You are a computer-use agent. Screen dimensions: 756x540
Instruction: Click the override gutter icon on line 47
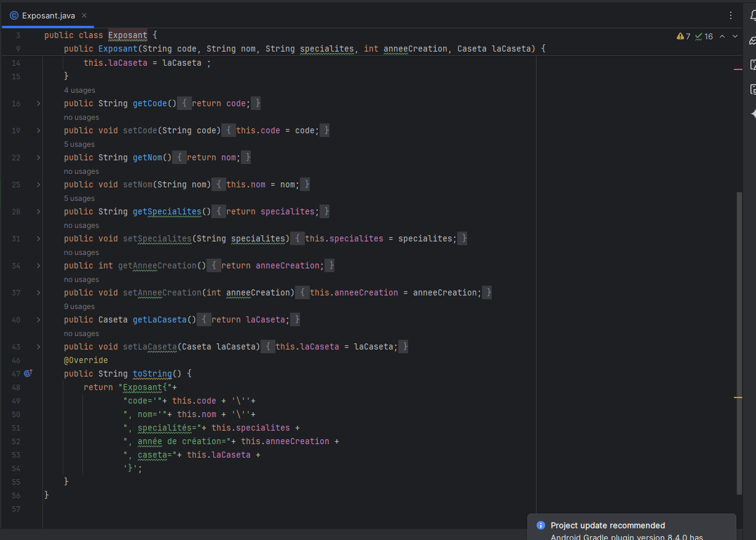point(28,374)
